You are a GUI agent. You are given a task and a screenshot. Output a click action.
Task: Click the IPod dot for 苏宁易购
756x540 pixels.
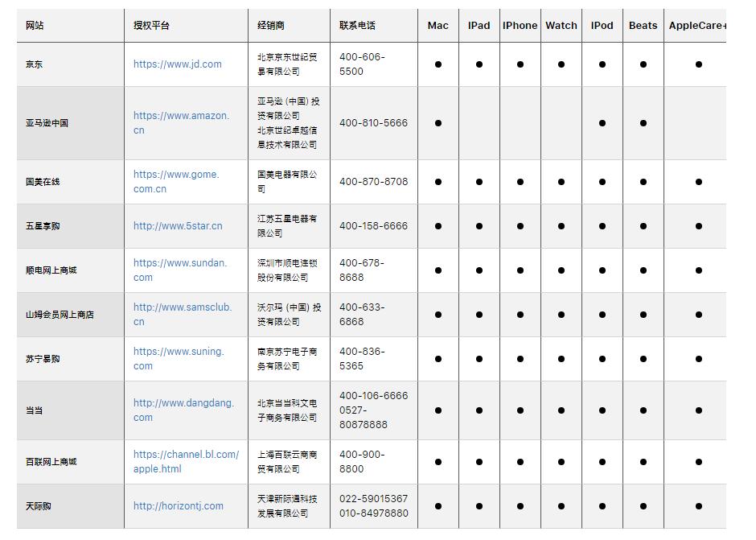(x=602, y=358)
